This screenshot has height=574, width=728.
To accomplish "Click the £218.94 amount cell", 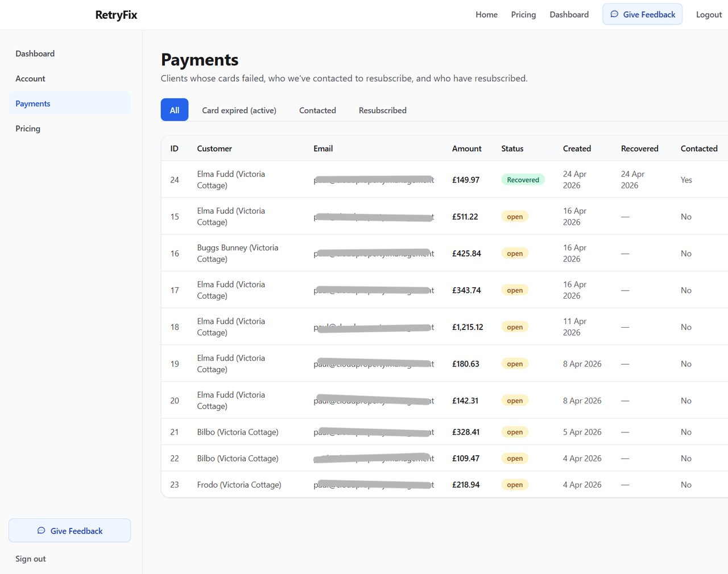I will coord(466,485).
